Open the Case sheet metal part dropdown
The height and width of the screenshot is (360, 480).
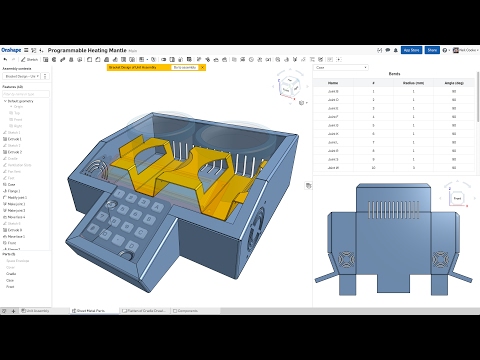(341, 67)
